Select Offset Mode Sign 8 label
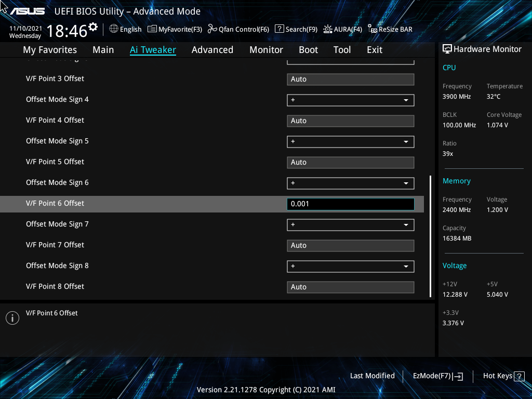532x399 pixels. pos(57,265)
